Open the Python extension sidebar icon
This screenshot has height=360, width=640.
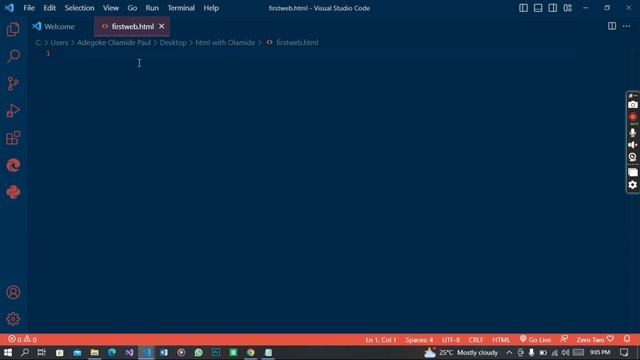click(x=13, y=192)
